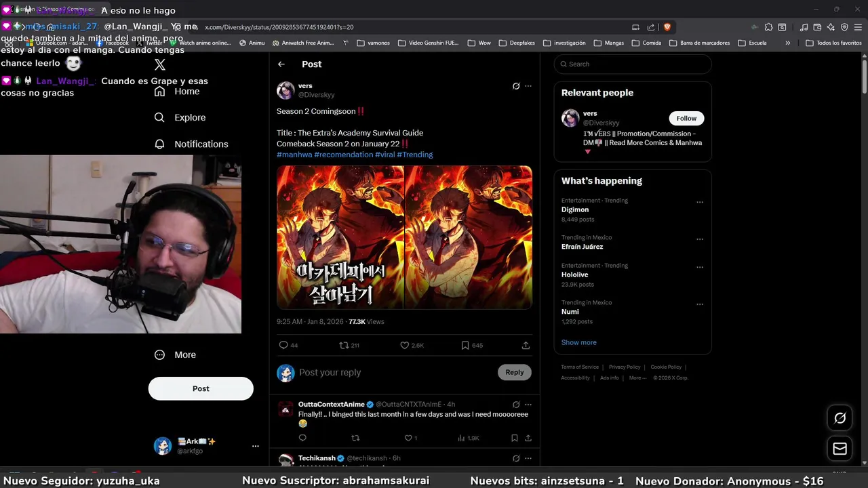This screenshot has width=868, height=488.
Task: Expand hidden bookmarks chevron
Action: pos(787,43)
